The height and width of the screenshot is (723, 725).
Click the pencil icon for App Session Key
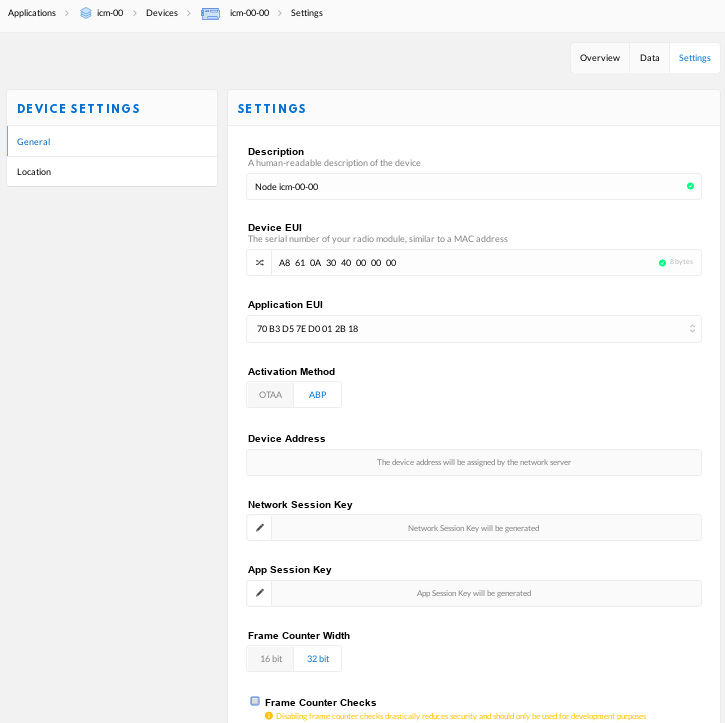coord(259,593)
